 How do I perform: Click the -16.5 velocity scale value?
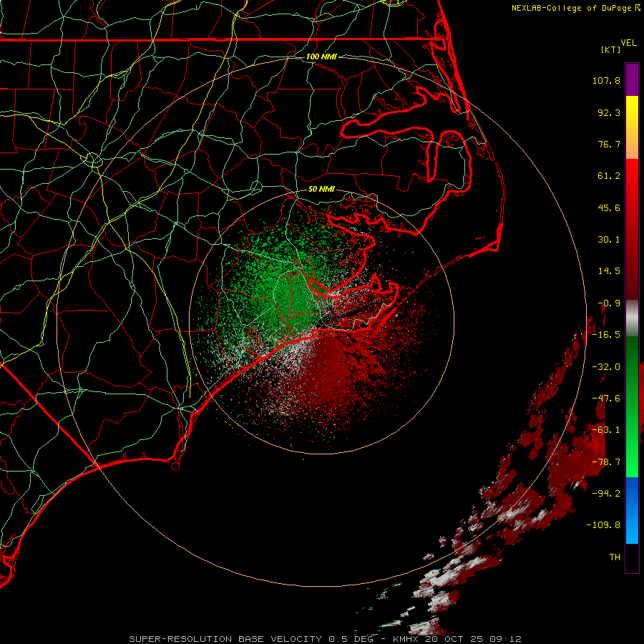(606, 335)
